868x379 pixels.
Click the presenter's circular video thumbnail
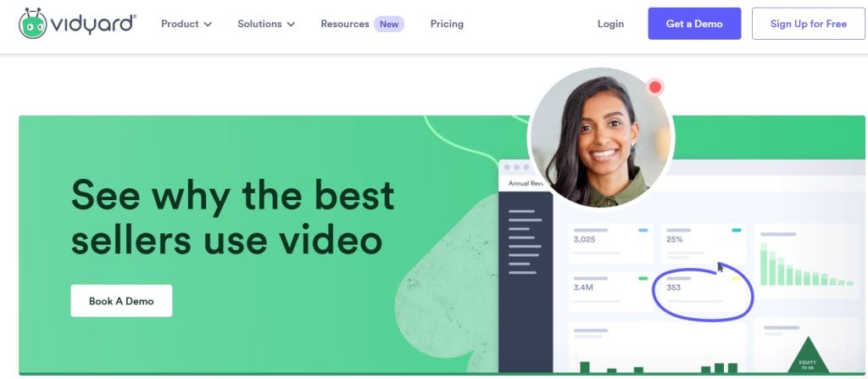(x=601, y=138)
